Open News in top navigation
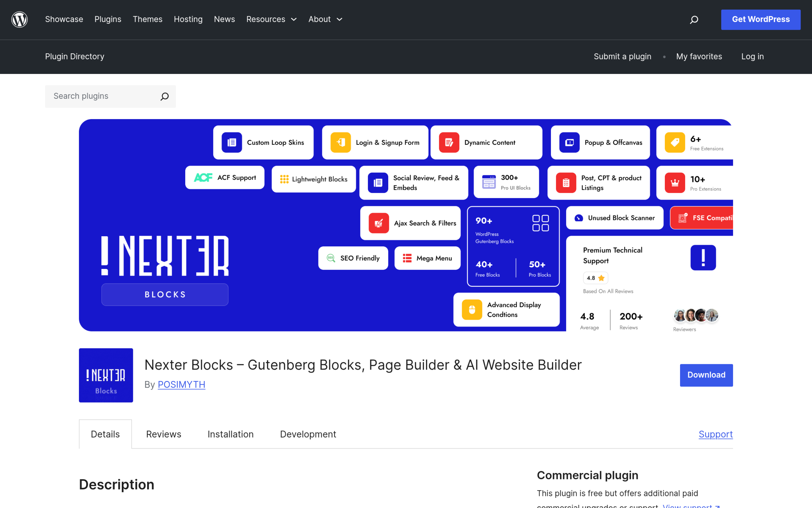812x508 pixels. tap(225, 19)
